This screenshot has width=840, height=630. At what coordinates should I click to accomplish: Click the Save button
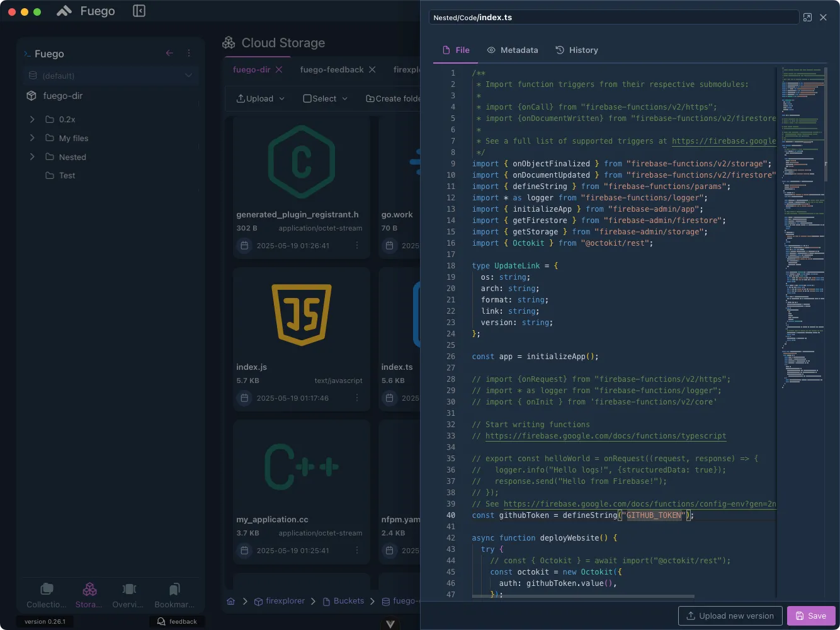pos(810,616)
